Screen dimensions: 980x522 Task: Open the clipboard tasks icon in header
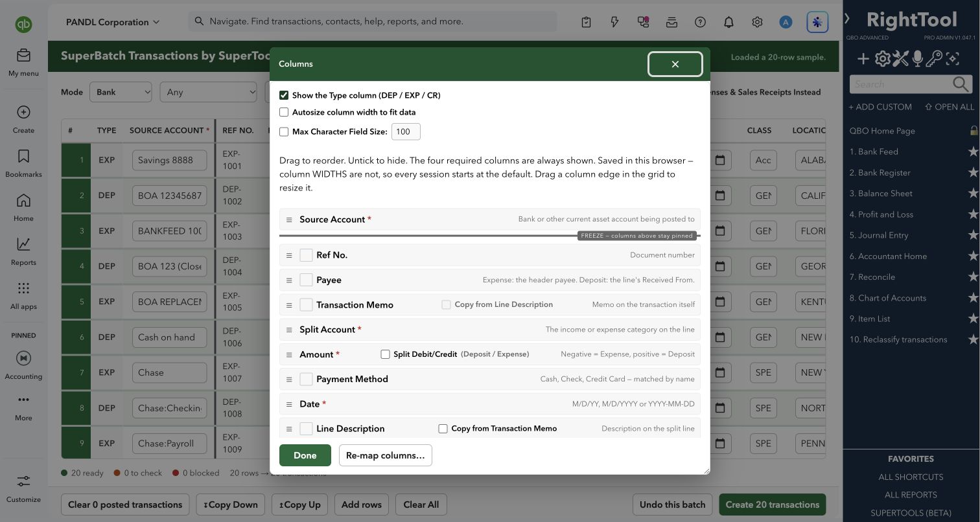(x=586, y=22)
